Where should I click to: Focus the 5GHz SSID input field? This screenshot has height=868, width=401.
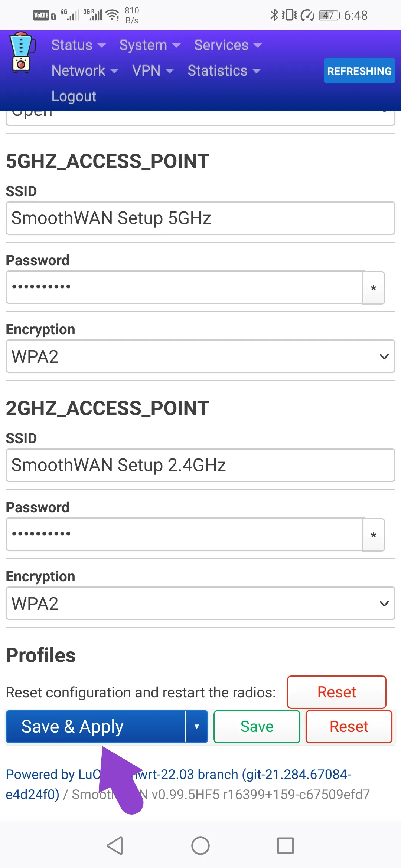tap(200, 218)
